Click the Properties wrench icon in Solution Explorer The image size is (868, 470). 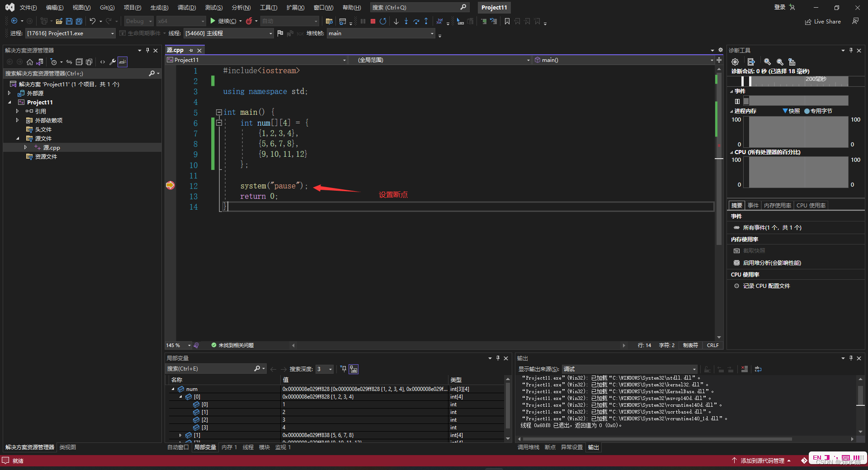coord(113,62)
